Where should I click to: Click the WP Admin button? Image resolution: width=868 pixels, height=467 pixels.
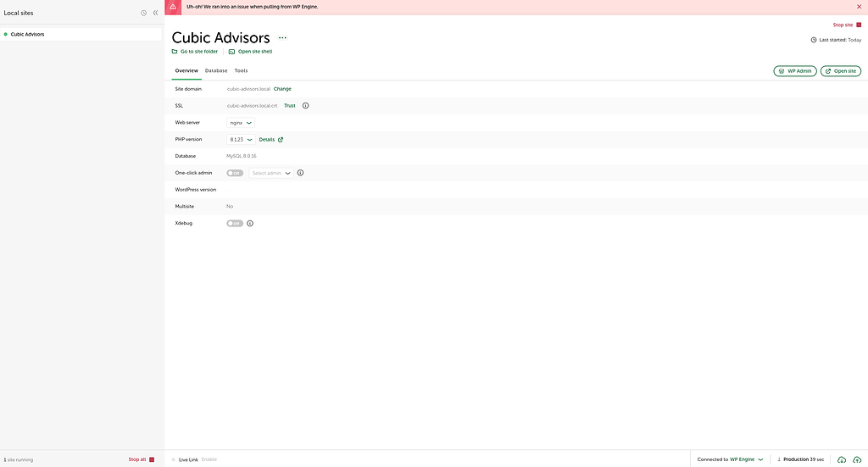[x=795, y=71]
